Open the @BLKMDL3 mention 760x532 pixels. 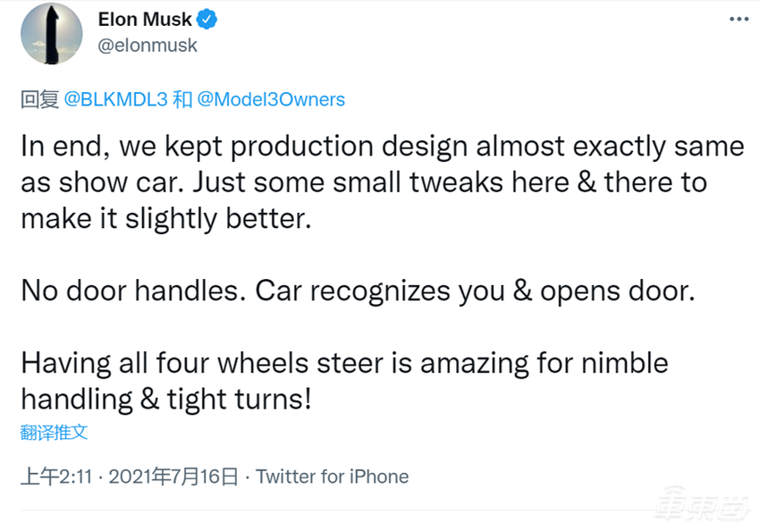pos(116,99)
